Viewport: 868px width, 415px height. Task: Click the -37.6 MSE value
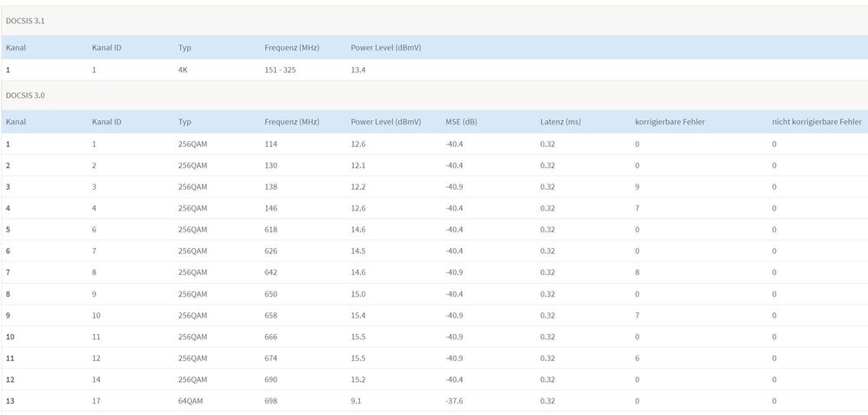(454, 401)
